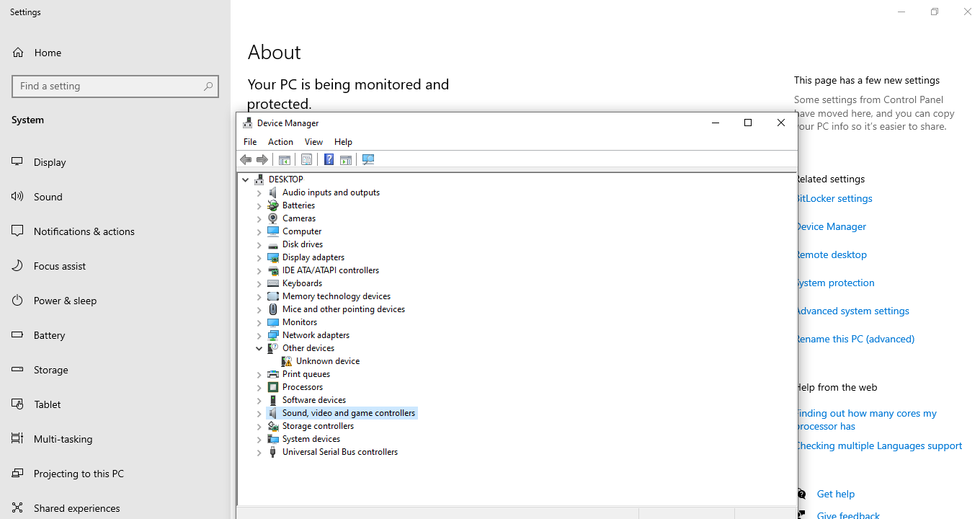
Task: Click the Find a setting search box
Action: click(x=115, y=86)
